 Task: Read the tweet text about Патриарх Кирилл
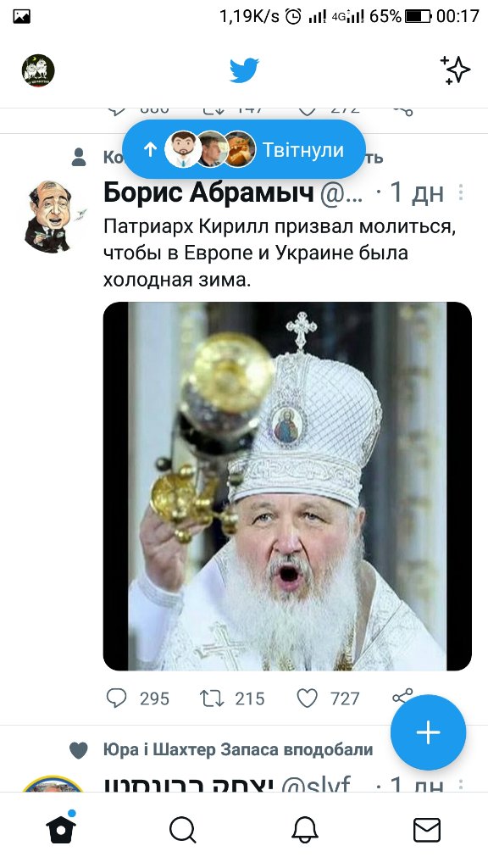tap(280, 253)
